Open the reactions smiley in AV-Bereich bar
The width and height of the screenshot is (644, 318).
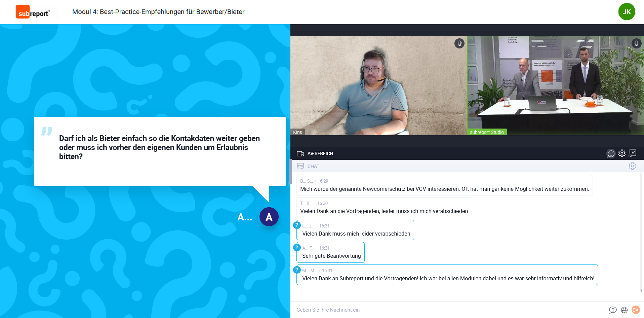pos(611,154)
